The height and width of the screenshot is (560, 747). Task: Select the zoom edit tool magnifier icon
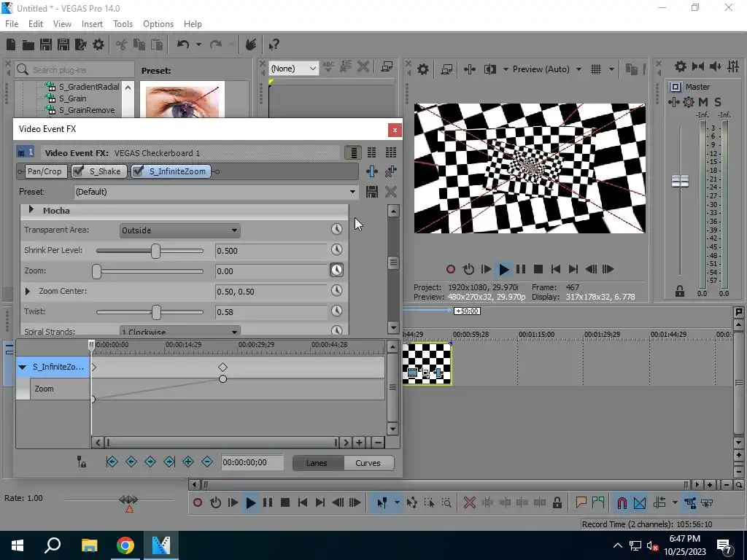click(x=446, y=503)
